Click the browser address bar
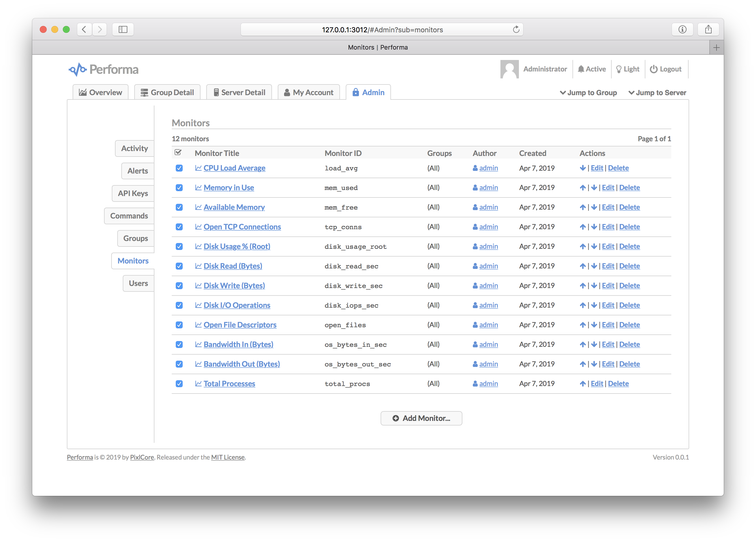 coord(382,30)
